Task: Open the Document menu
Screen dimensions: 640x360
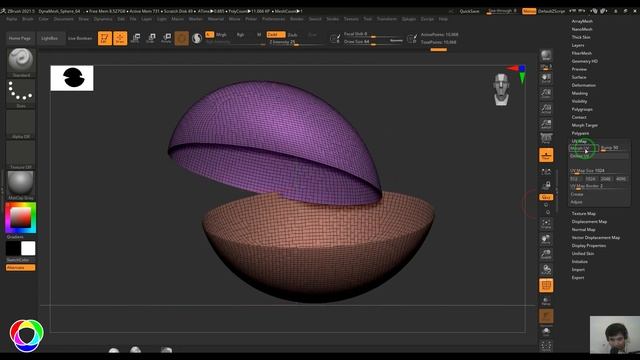Action: [x=64, y=19]
